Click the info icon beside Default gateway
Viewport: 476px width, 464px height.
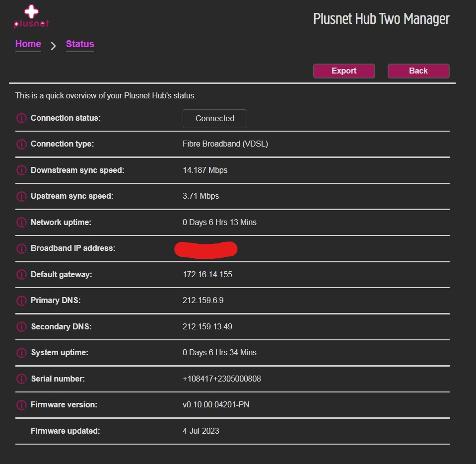point(21,274)
